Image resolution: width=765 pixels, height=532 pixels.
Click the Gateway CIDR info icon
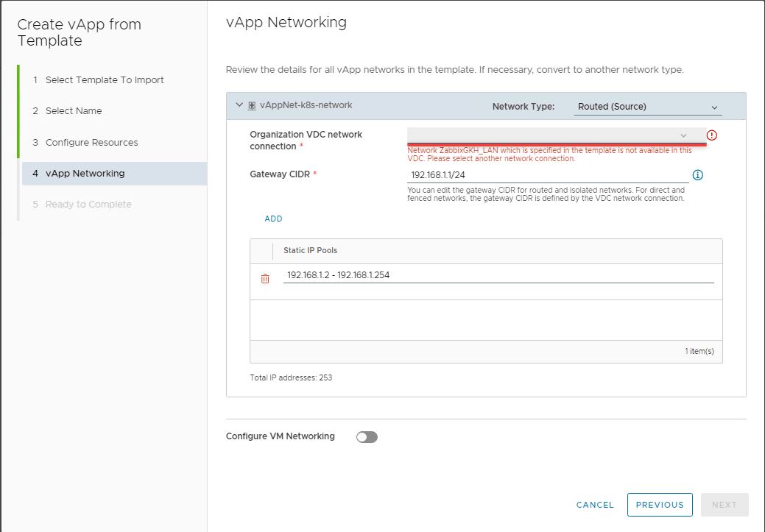pyautogui.click(x=698, y=175)
